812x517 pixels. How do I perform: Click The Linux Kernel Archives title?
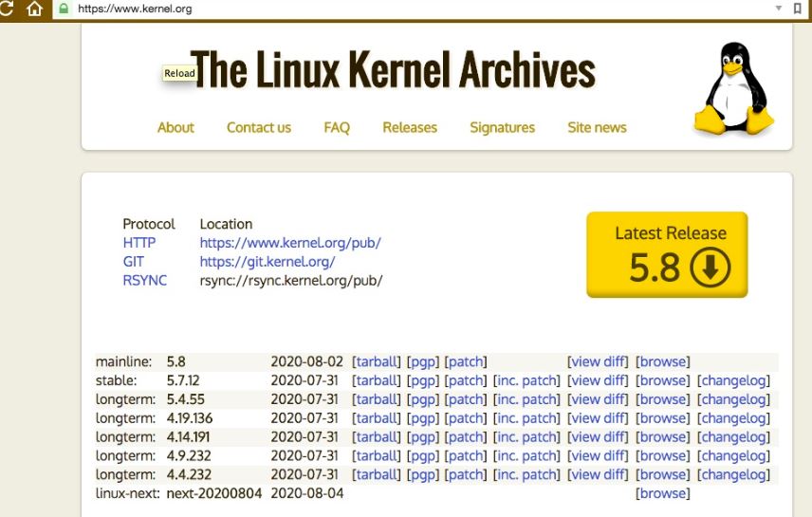pyautogui.click(x=394, y=70)
